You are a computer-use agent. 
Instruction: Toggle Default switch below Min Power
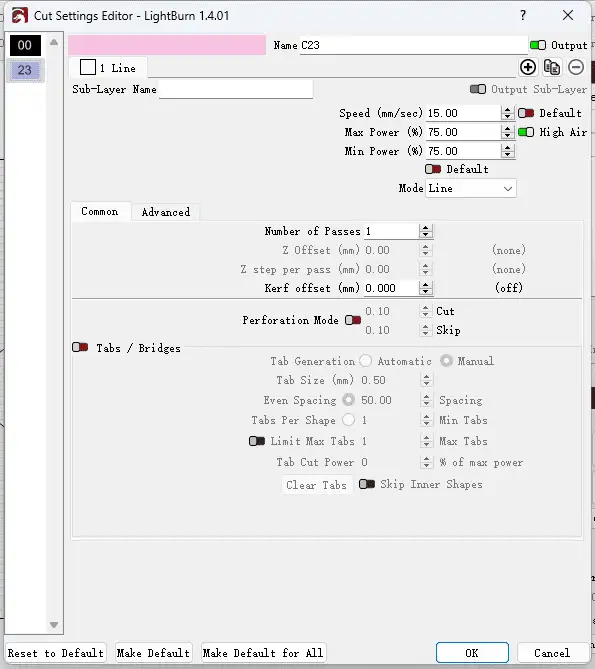coord(433,169)
